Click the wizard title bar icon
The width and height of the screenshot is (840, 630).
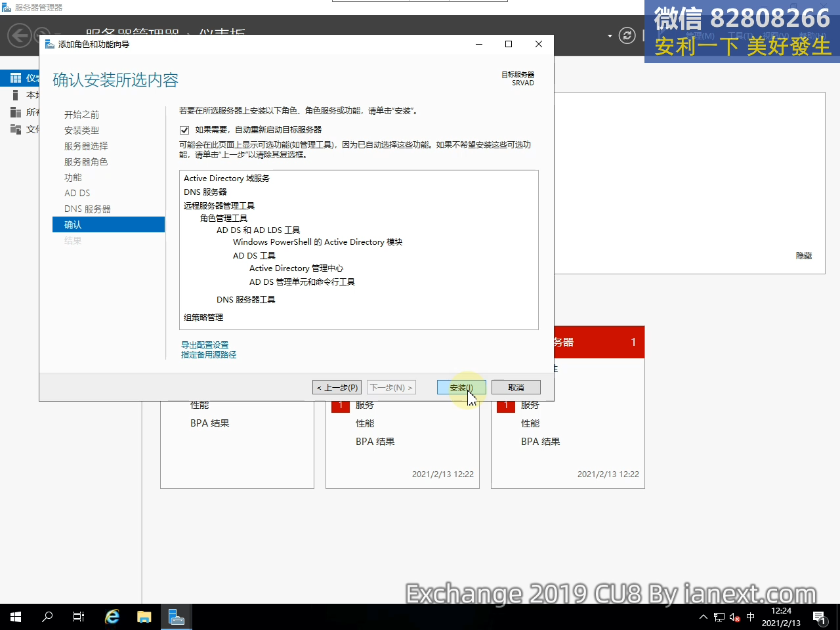coord(50,44)
